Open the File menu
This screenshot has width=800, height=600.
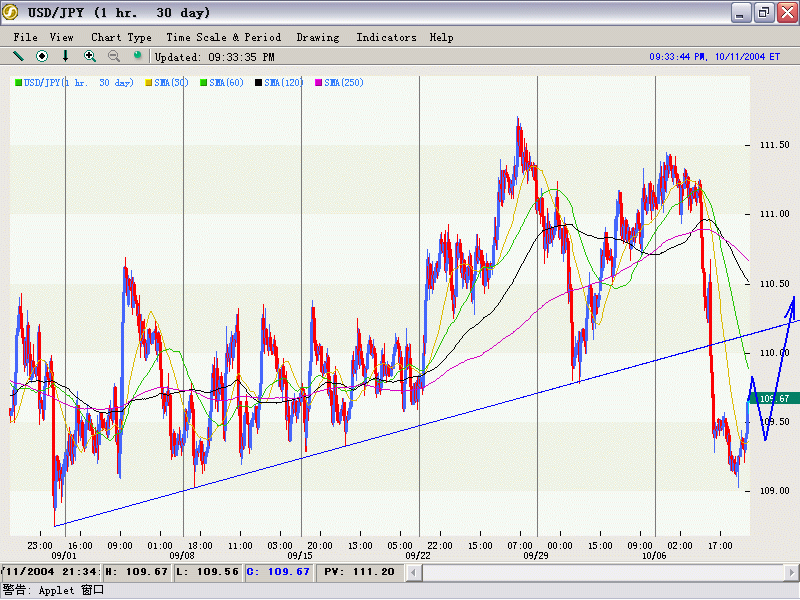(x=25, y=37)
